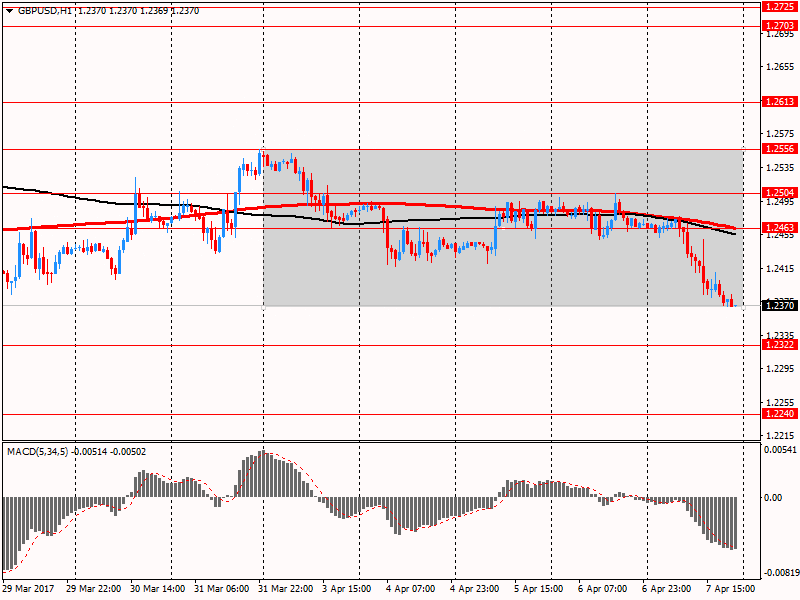Click the gray rectangle's bottom-right corner handle

(743, 308)
